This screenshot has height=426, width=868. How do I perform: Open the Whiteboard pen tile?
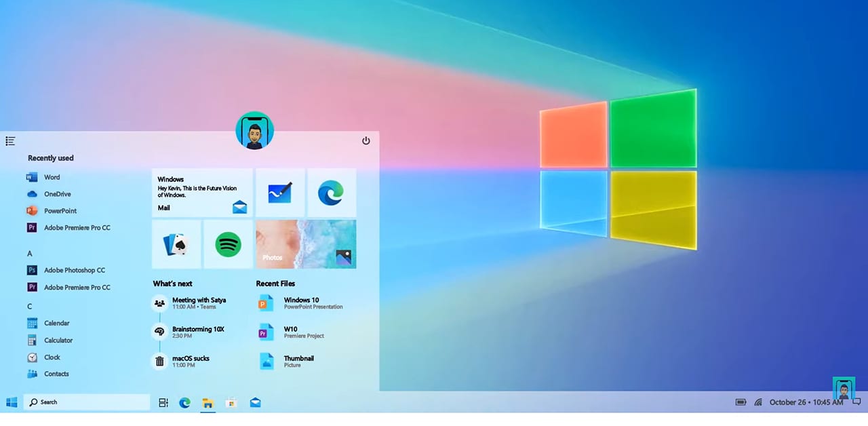click(280, 193)
